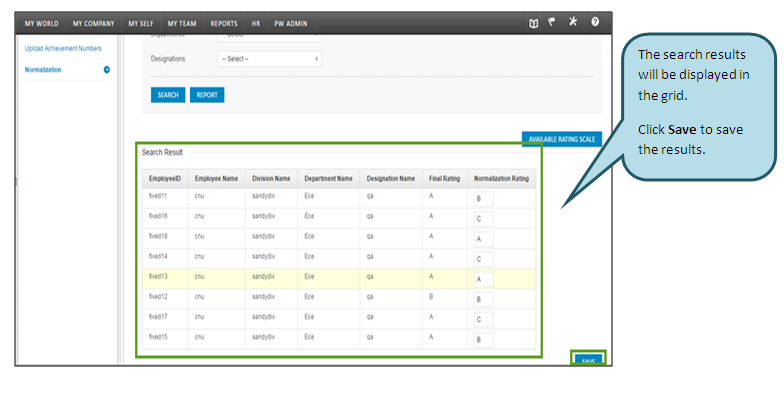This screenshot has height=393, width=784.
Task: Edit normalization rating field for fixed13
Action: [484, 280]
